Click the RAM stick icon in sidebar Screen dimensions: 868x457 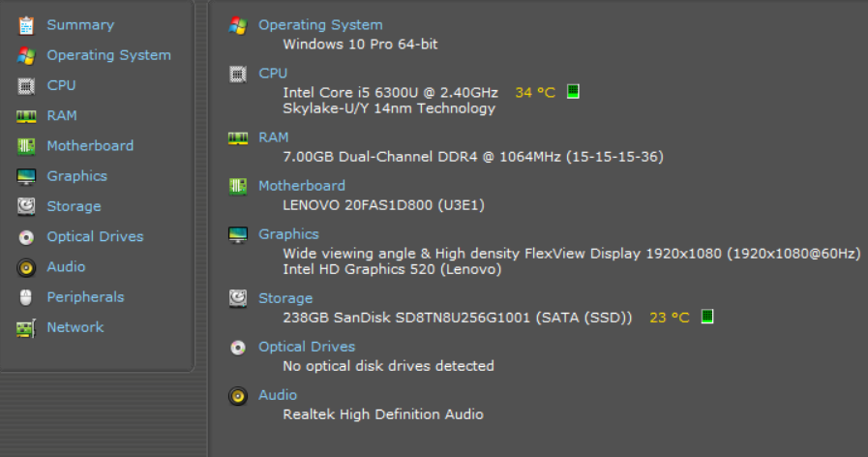26,116
